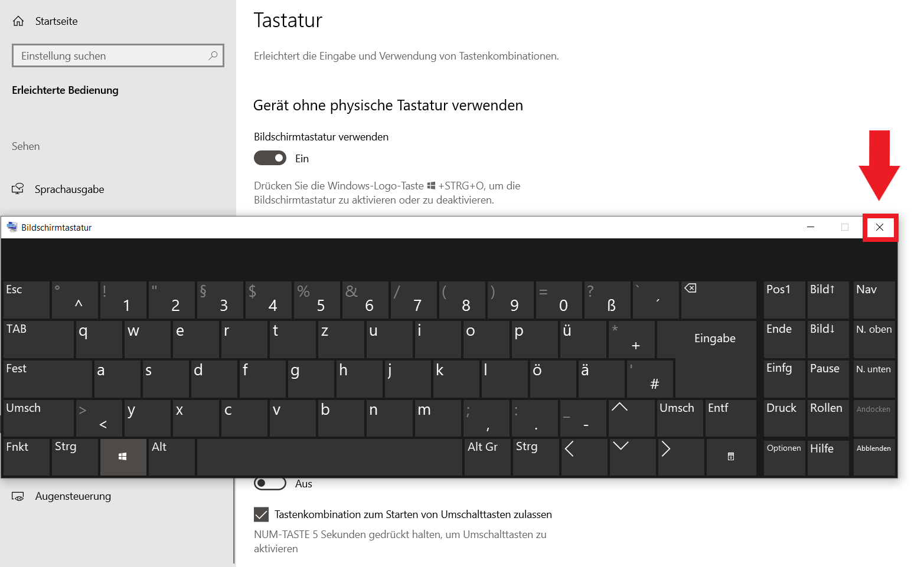Click the search magnifier icon
Viewport: 924px width, 567px height.
click(x=213, y=55)
